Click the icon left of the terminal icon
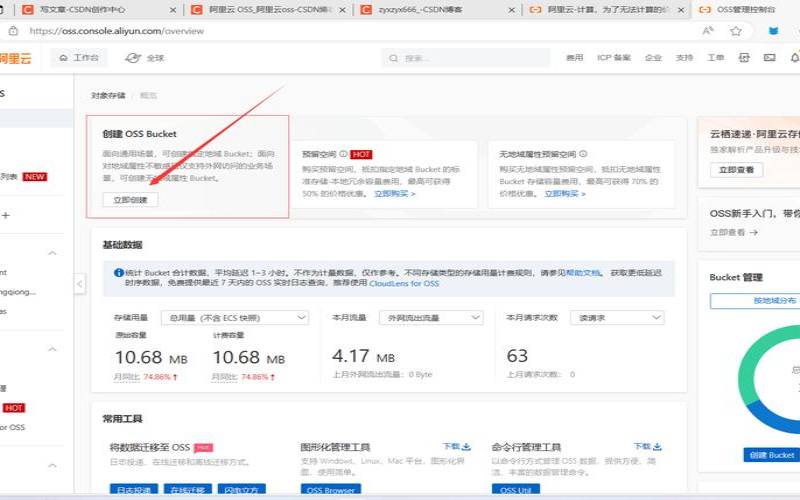The image size is (800, 500). click(744, 58)
